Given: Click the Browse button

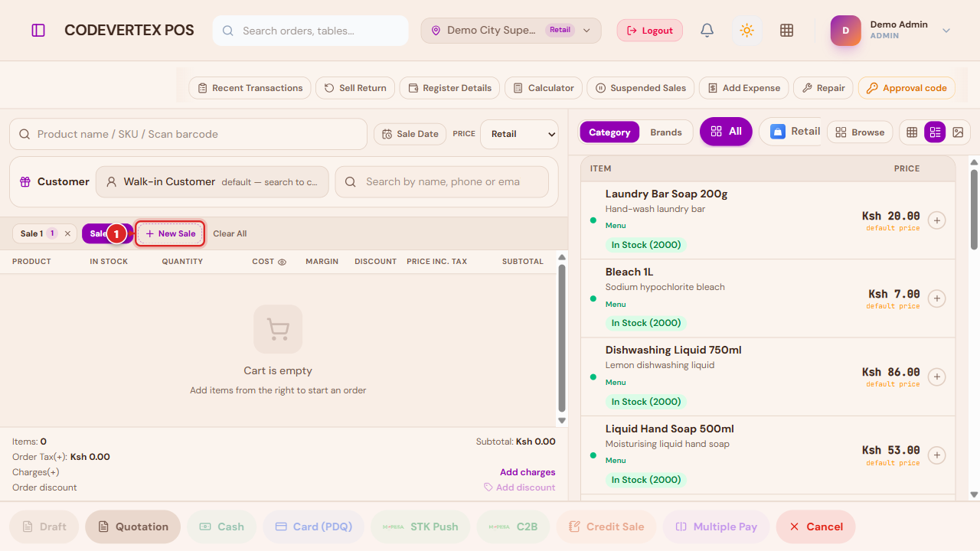Looking at the screenshot, I should pos(860,132).
